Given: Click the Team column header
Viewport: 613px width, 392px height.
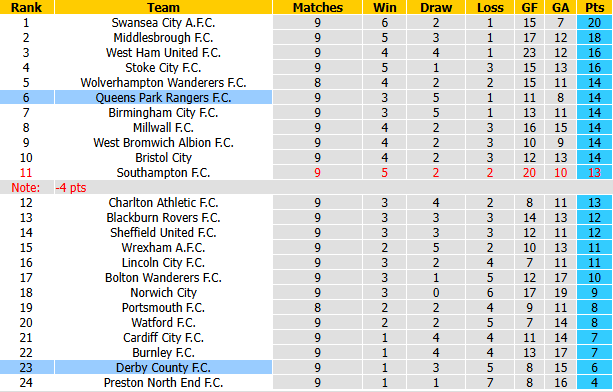Looking at the screenshot, I should point(163,7).
